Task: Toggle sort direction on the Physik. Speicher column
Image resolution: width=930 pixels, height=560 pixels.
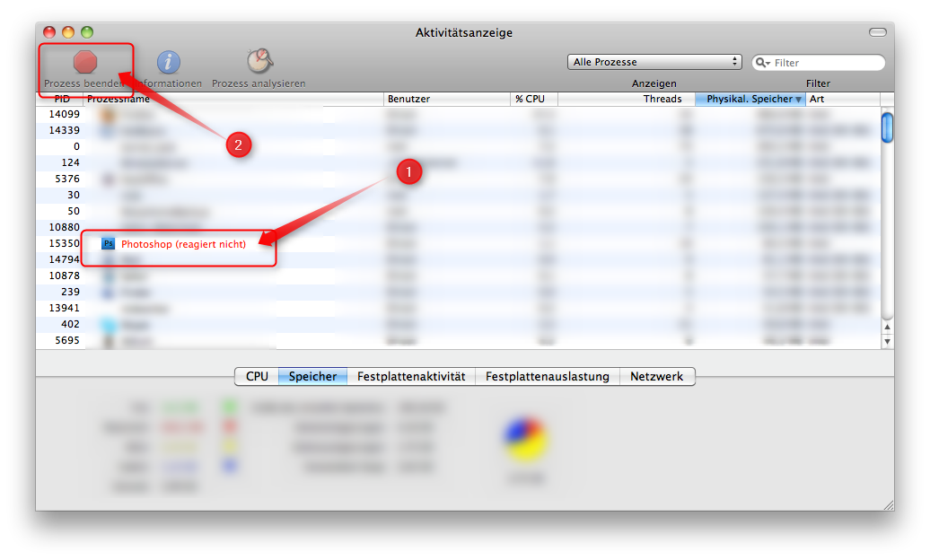Action: [750, 99]
